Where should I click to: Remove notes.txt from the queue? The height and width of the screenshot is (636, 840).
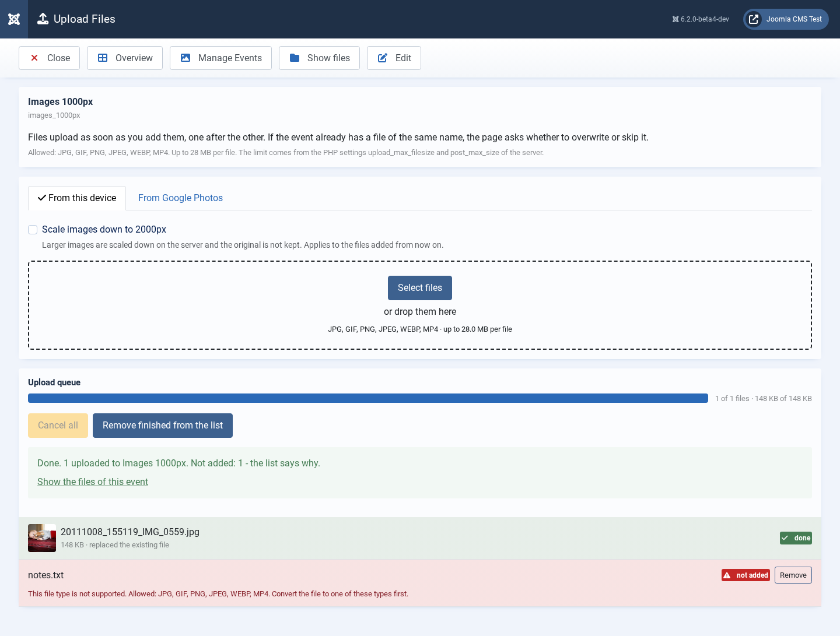793,575
